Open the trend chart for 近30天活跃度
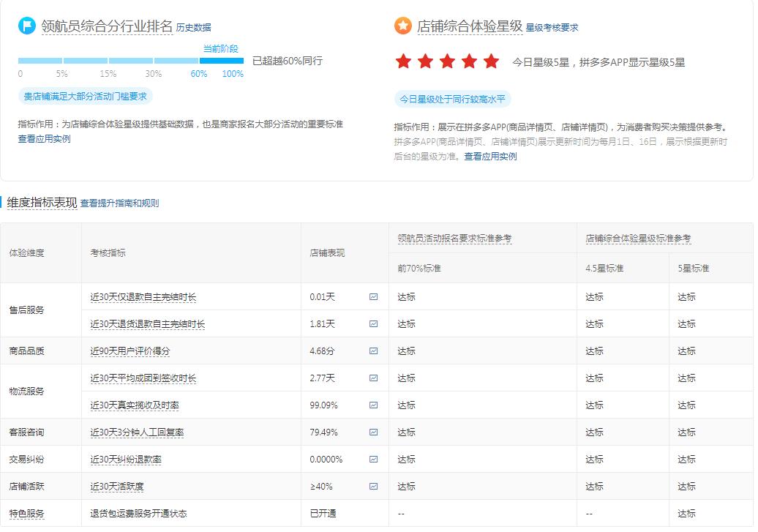The image size is (758, 532). pos(372,486)
